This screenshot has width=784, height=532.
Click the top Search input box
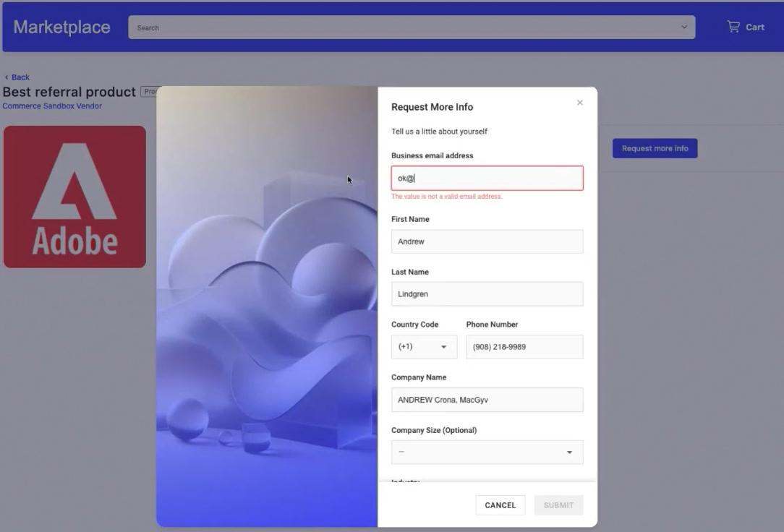[405, 27]
